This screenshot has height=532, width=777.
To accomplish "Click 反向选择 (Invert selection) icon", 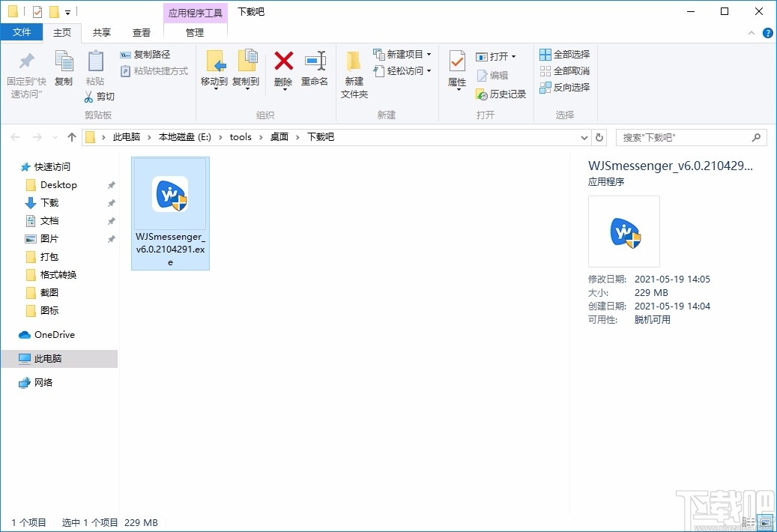I will tap(564, 86).
